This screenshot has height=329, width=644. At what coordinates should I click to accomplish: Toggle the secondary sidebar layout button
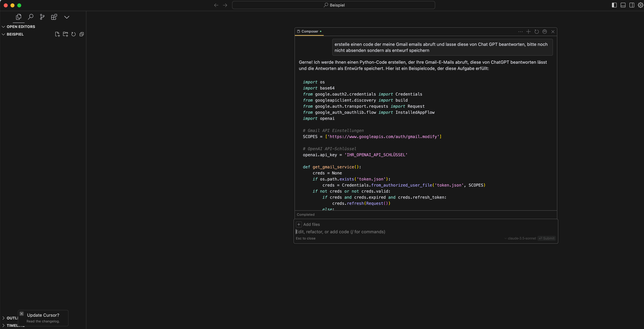click(632, 5)
